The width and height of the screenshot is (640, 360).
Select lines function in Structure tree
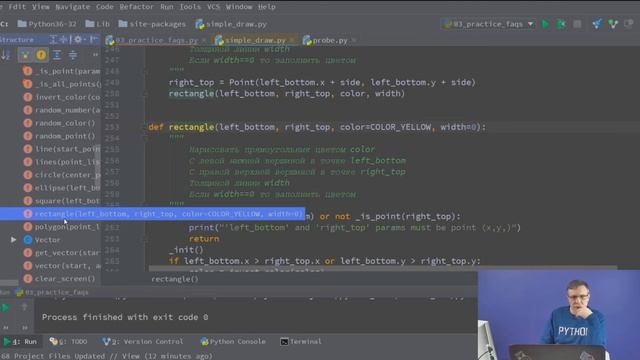(x=62, y=162)
